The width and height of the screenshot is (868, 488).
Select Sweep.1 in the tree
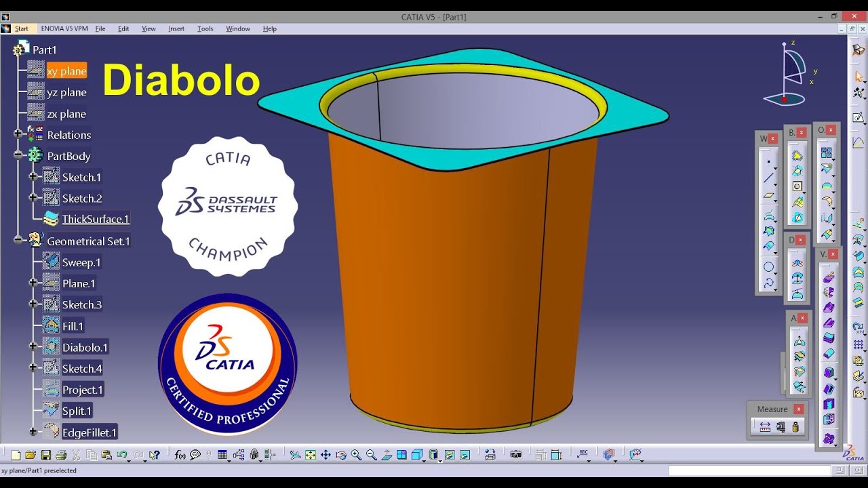(x=81, y=262)
